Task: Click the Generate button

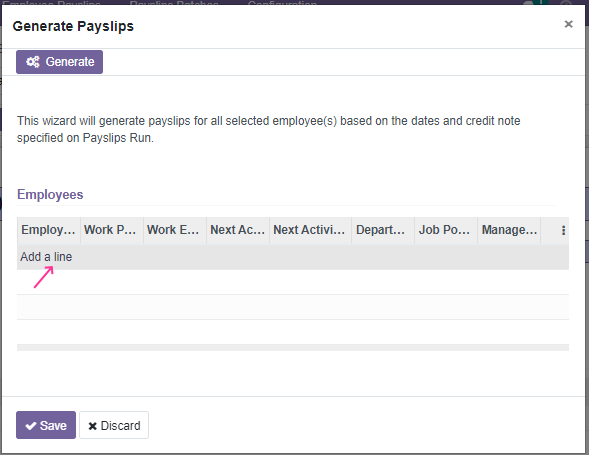Action: pos(59,62)
